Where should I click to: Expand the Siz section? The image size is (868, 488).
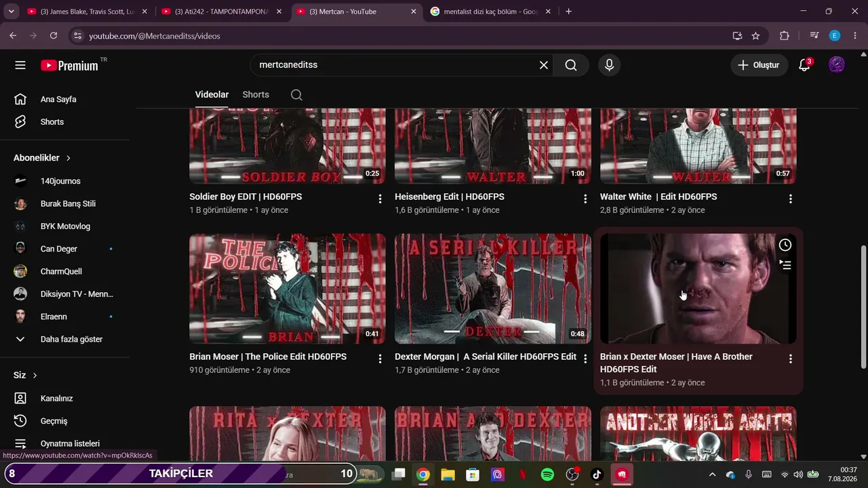click(x=25, y=375)
